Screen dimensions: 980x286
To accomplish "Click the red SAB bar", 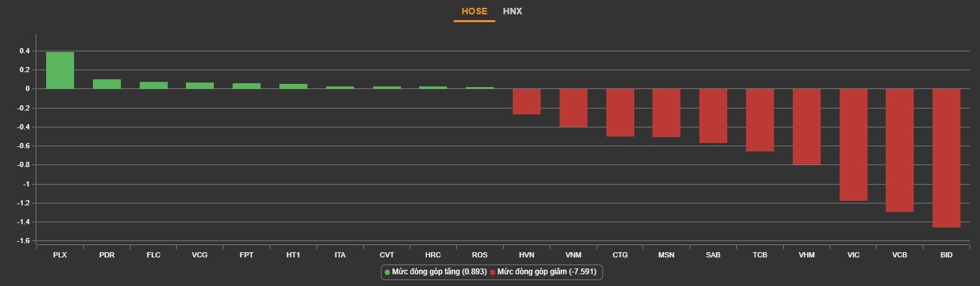I will click(713, 116).
